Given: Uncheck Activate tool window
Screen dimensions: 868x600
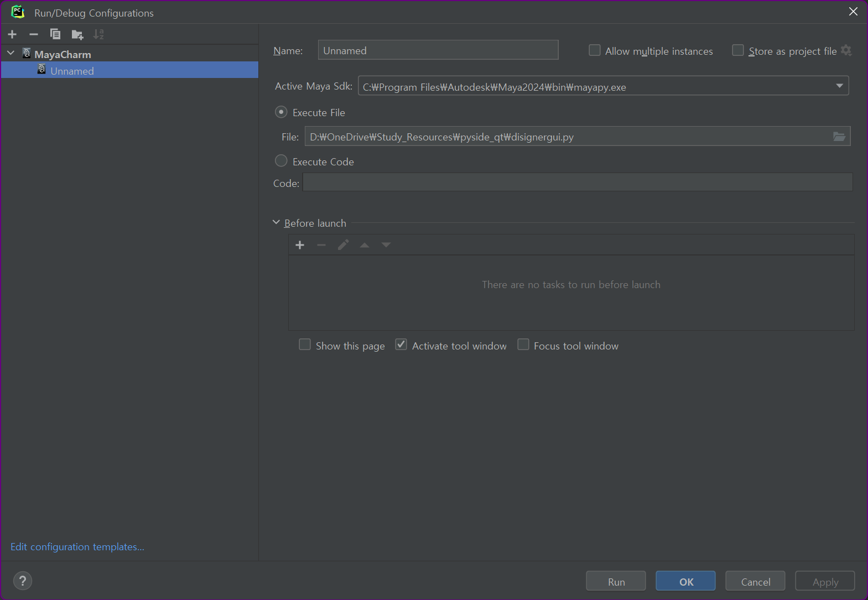Looking at the screenshot, I should [401, 345].
